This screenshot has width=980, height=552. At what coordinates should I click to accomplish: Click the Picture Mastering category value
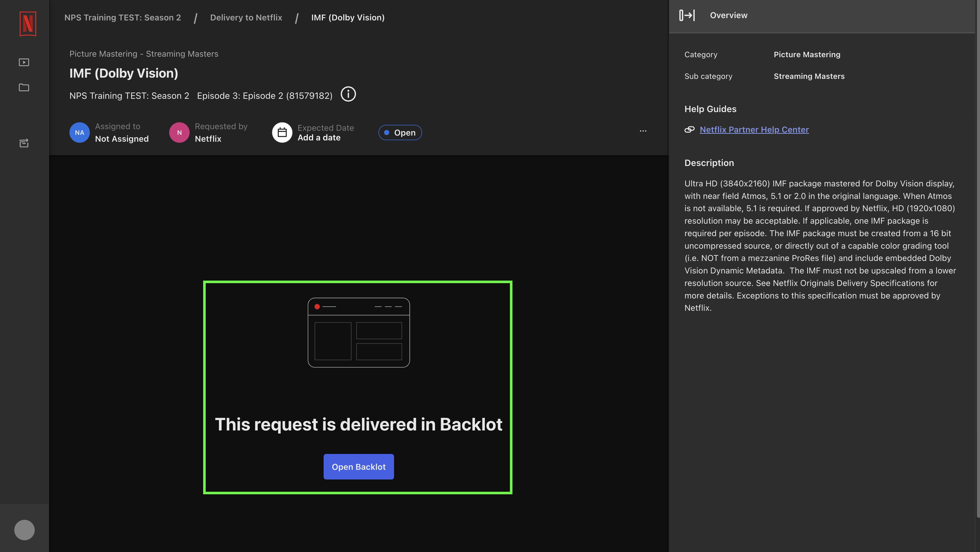tap(807, 54)
